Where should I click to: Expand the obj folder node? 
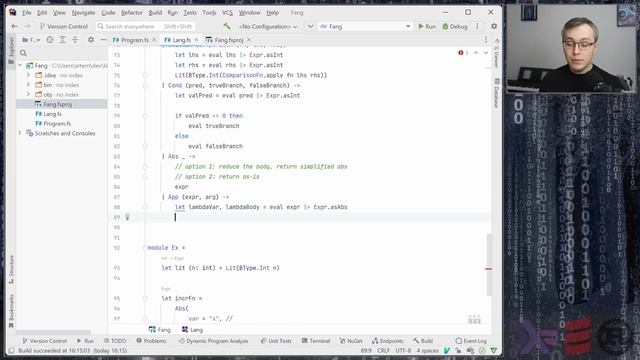[28, 94]
